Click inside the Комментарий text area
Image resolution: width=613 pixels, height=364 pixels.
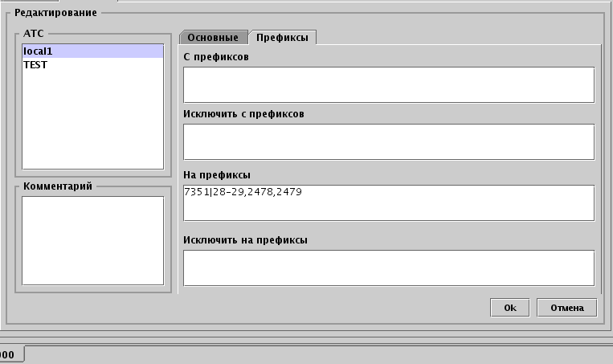92,240
